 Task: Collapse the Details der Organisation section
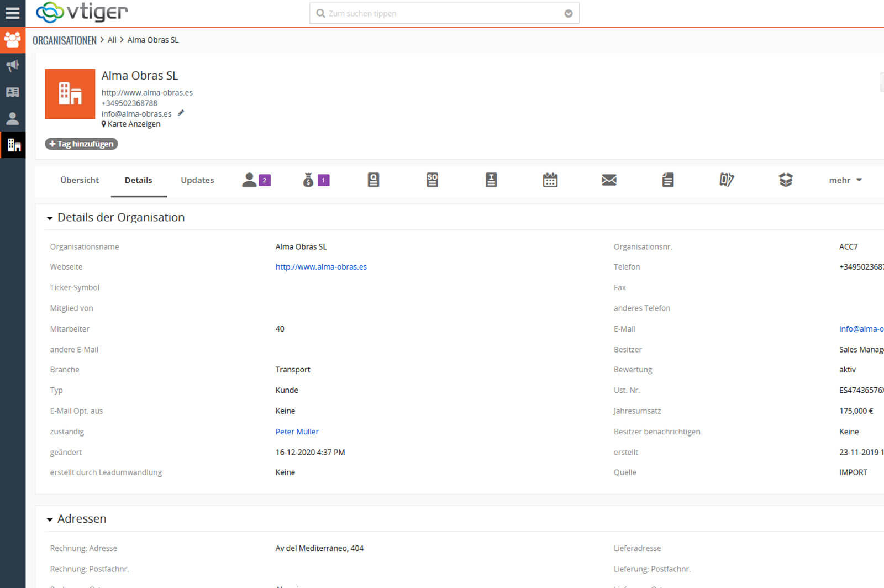click(50, 218)
